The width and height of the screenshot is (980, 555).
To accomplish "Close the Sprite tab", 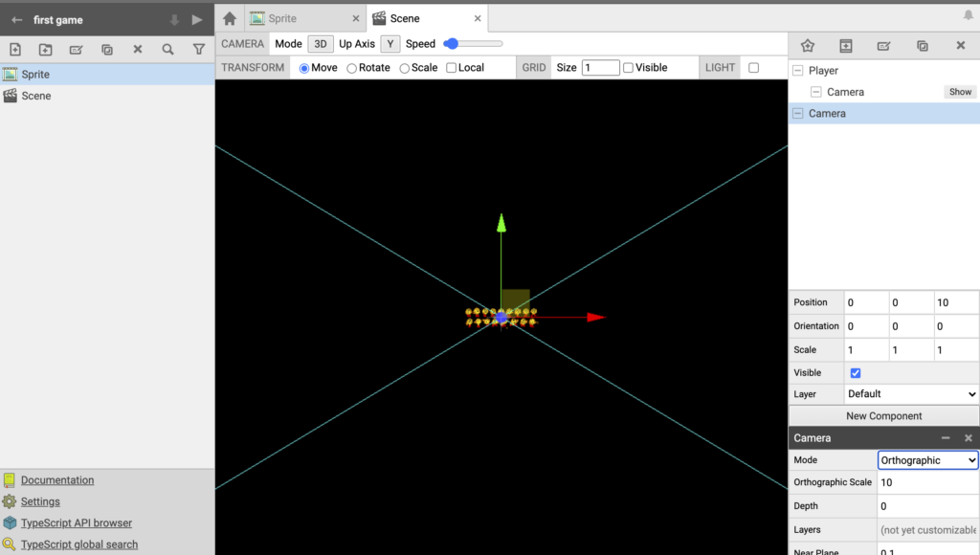I will coord(356,19).
